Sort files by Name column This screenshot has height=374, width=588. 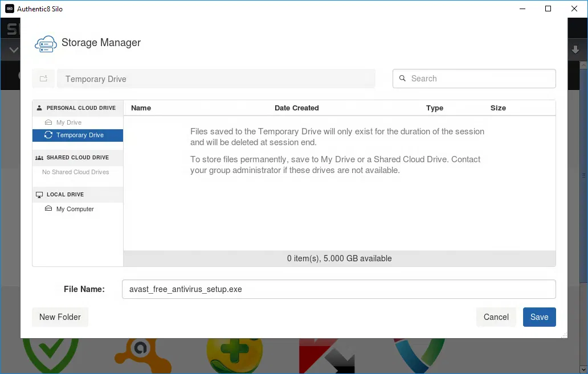tap(141, 108)
